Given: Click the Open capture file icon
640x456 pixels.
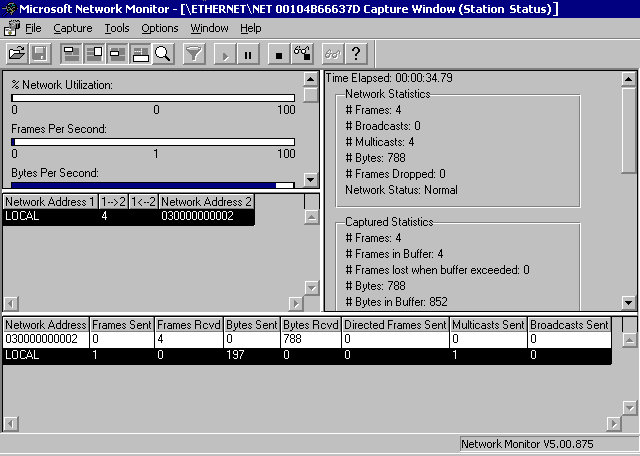Looking at the screenshot, I should (x=17, y=53).
